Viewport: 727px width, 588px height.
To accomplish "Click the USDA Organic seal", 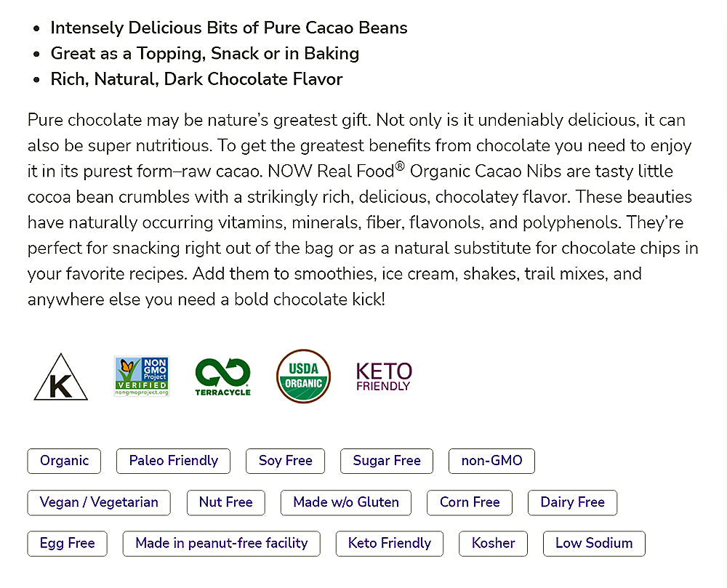I will tap(303, 376).
